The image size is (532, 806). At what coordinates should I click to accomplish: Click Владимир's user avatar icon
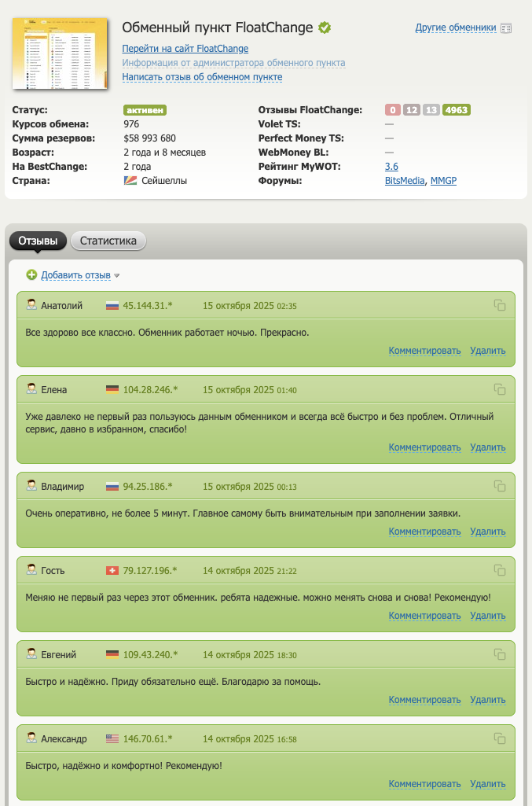coord(31,486)
